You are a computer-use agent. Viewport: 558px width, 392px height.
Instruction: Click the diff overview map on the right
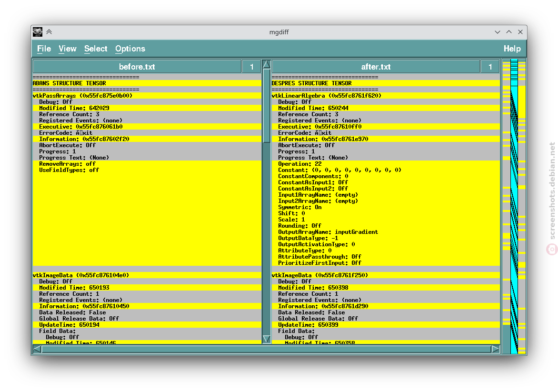tap(514, 207)
